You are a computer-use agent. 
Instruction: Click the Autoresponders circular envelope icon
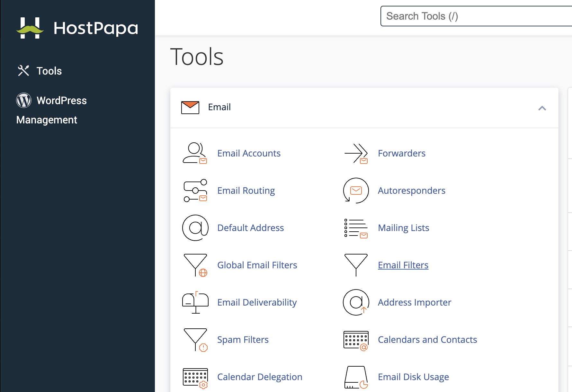tap(356, 191)
